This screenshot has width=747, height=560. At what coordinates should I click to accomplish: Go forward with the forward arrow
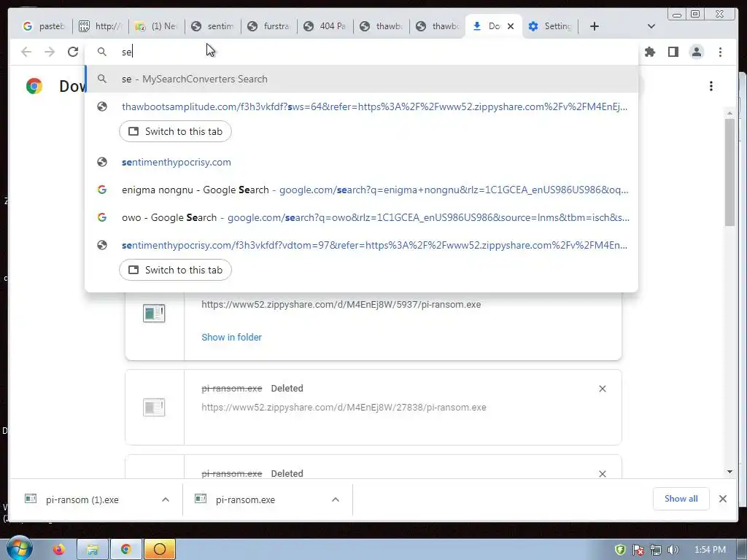[x=50, y=52]
